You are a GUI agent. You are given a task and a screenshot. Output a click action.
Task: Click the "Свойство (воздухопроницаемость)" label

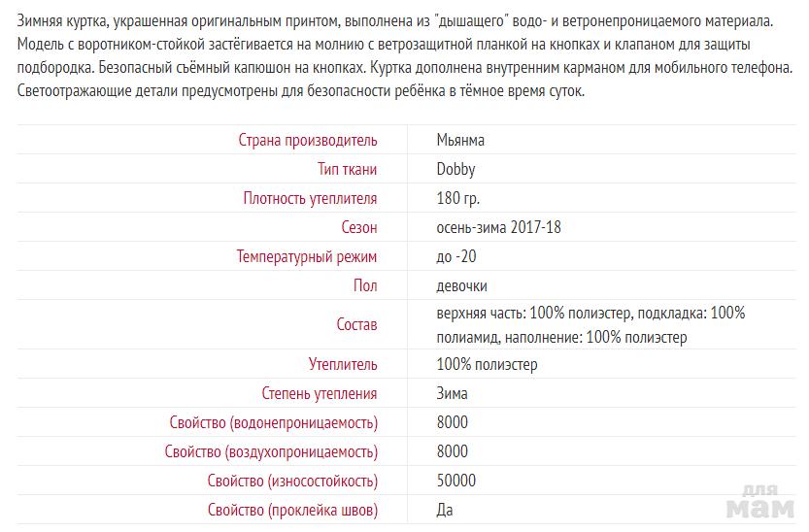(x=271, y=451)
